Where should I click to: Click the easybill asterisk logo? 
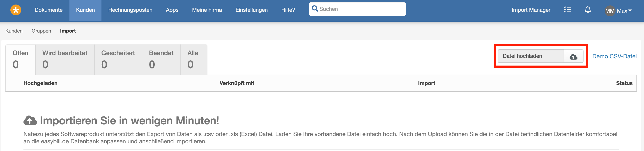[x=16, y=10]
